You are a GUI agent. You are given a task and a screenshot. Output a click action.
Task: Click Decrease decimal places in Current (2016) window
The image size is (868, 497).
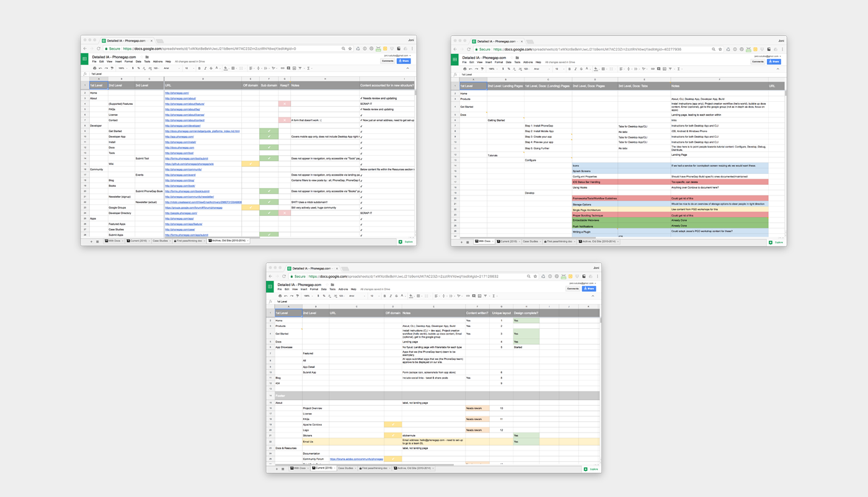point(330,296)
